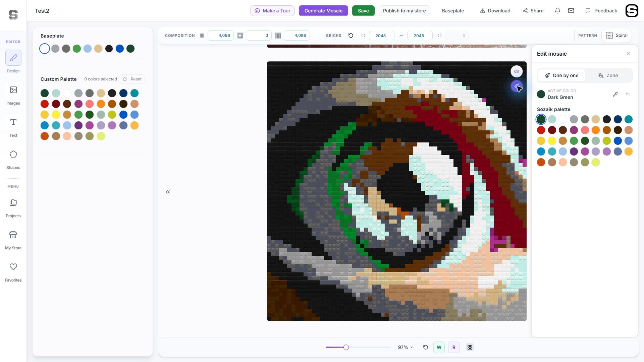The image size is (644, 362).
Task: Click the purple edit mosaic brush button
Action: 517,86
